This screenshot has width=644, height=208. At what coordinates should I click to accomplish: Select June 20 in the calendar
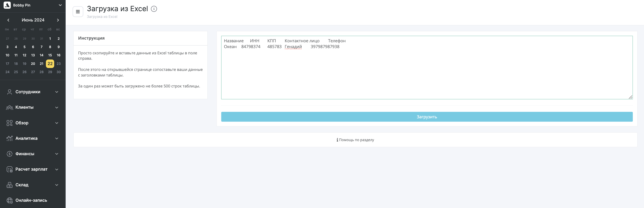(33, 64)
